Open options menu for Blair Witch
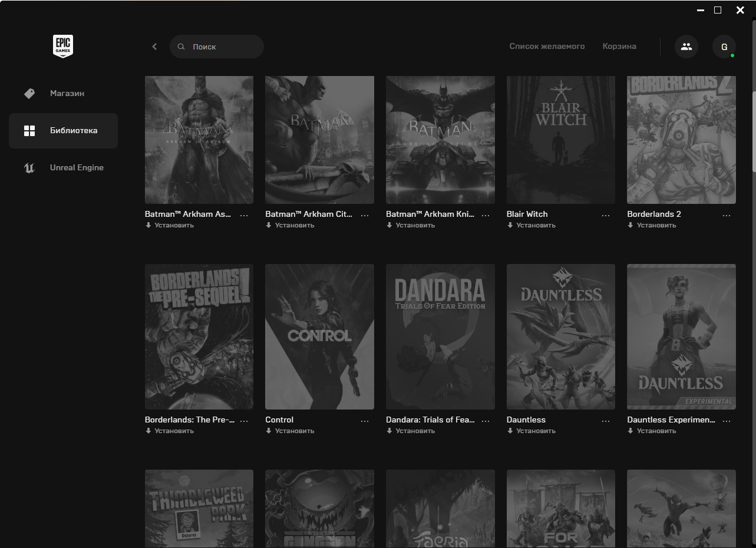The width and height of the screenshot is (756, 548). [606, 216]
